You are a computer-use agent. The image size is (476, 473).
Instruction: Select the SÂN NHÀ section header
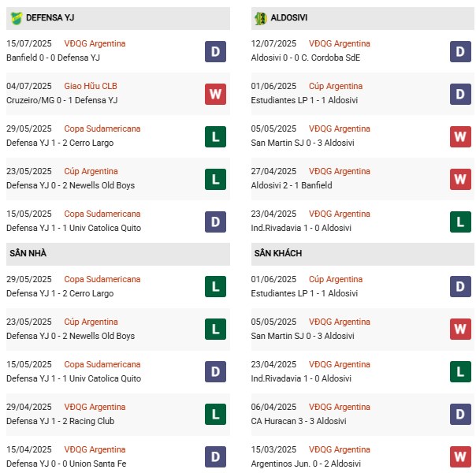click(x=31, y=253)
